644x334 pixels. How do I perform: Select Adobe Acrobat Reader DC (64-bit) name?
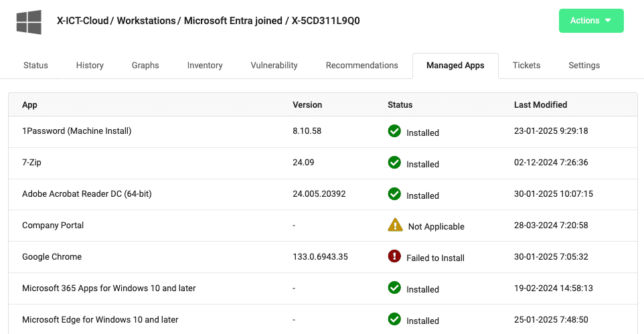pos(86,194)
